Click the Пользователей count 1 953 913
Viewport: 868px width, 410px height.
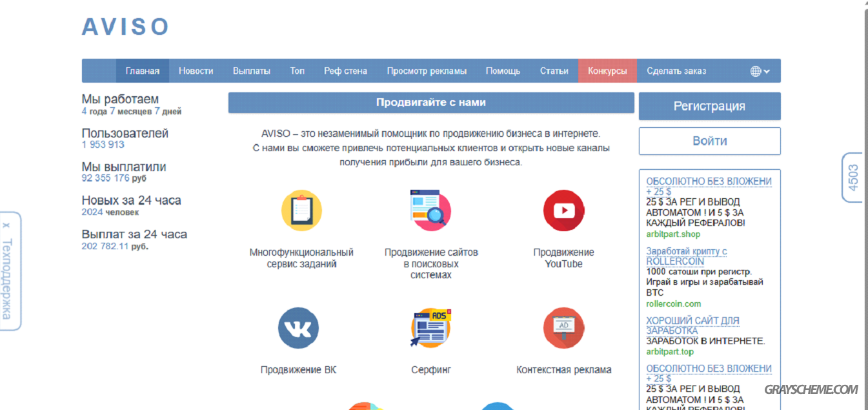(x=103, y=145)
